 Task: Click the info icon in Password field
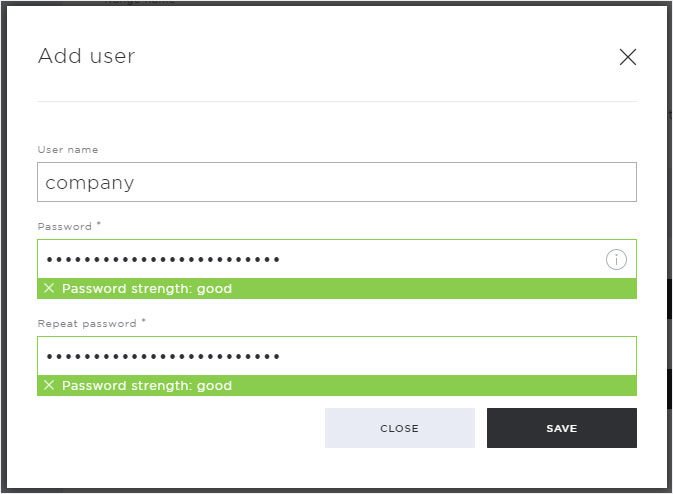click(x=616, y=259)
